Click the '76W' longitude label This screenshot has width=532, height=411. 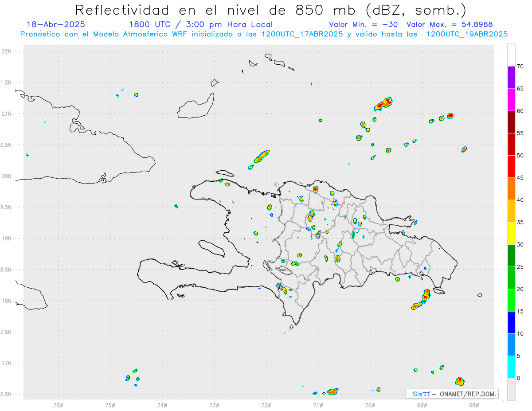[58, 405]
